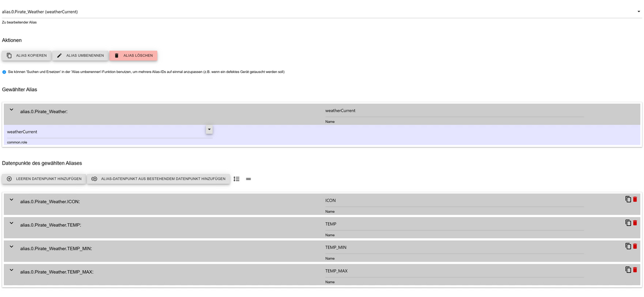Expand the alias.0.Pirate_Weather row
The width and height of the screenshot is (644, 297).
coord(11,110)
